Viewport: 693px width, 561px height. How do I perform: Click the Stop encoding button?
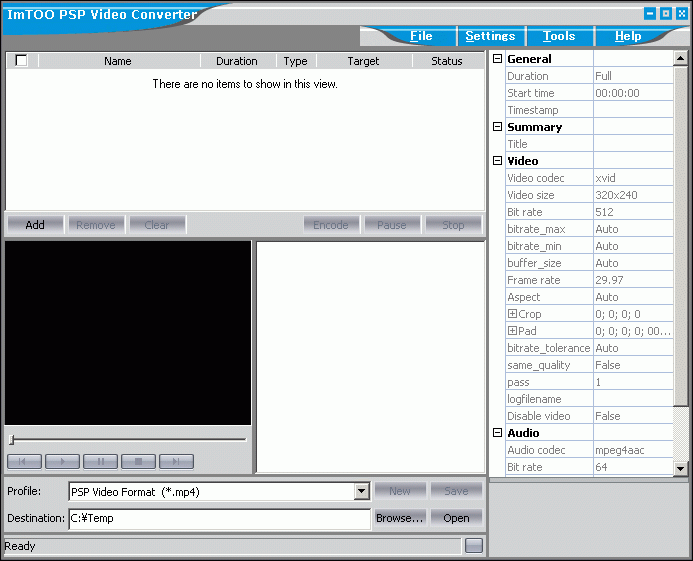(x=453, y=225)
